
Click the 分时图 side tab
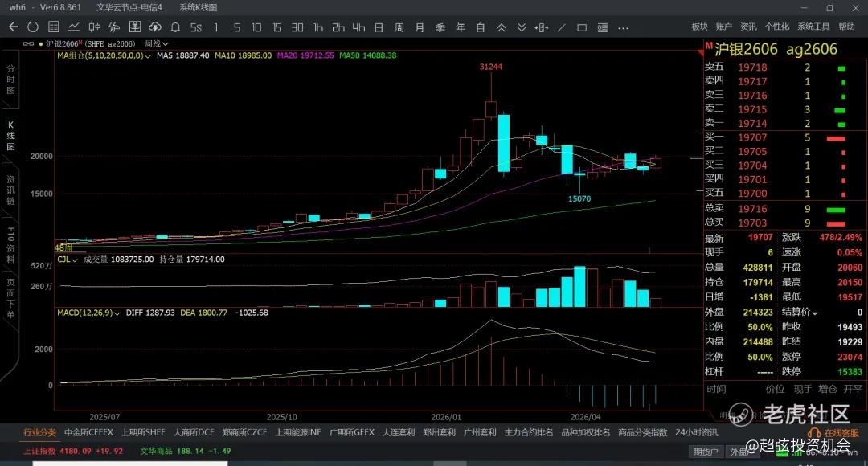click(x=10, y=80)
